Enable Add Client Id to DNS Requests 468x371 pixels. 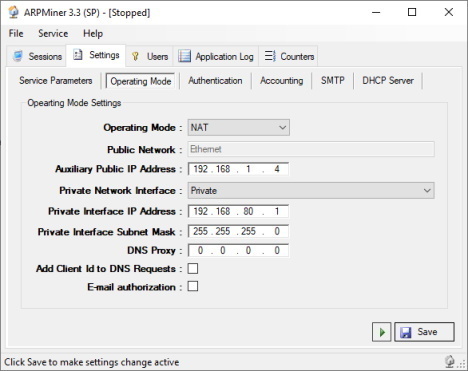click(193, 268)
